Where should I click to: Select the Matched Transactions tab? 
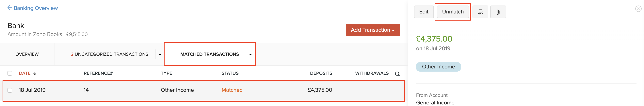pos(210,54)
